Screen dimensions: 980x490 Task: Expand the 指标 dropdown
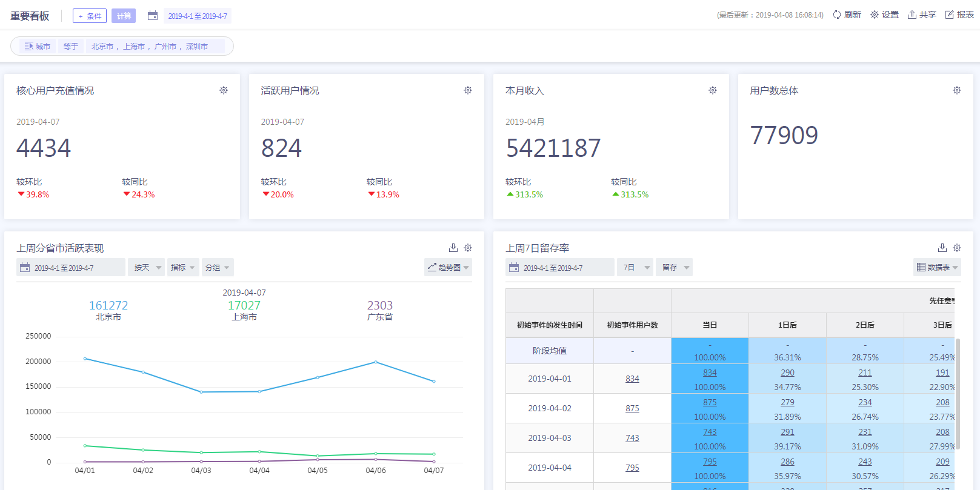pos(183,268)
